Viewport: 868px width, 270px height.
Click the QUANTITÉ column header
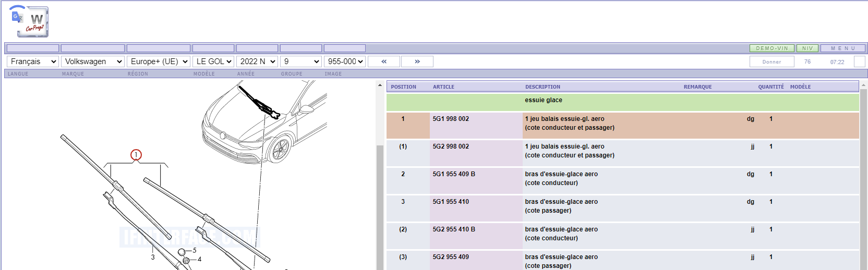[771, 87]
